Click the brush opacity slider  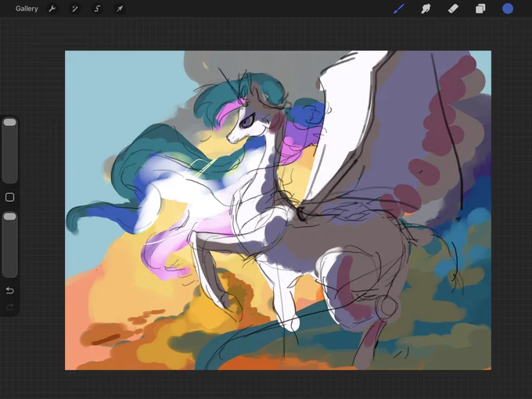pyautogui.click(x=10, y=245)
